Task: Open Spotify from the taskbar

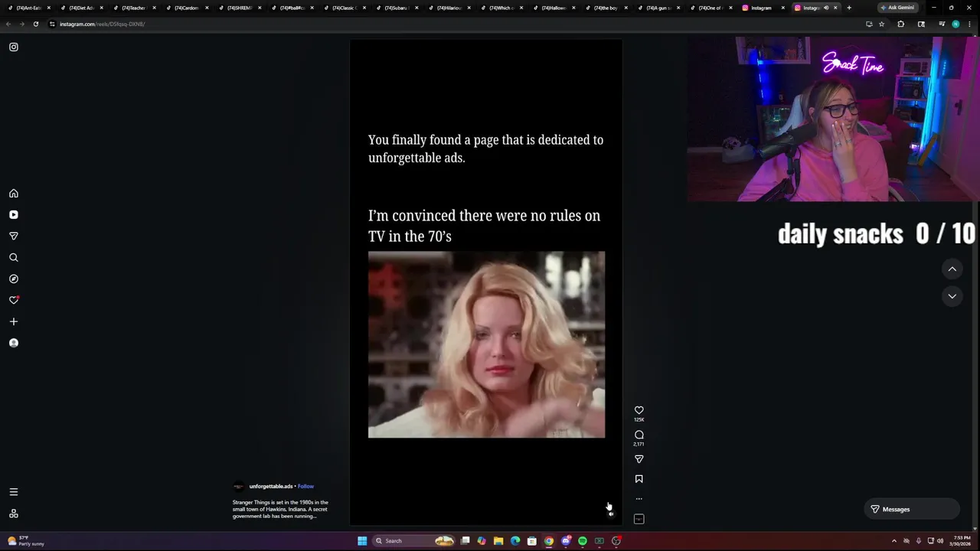Action: coord(583,541)
